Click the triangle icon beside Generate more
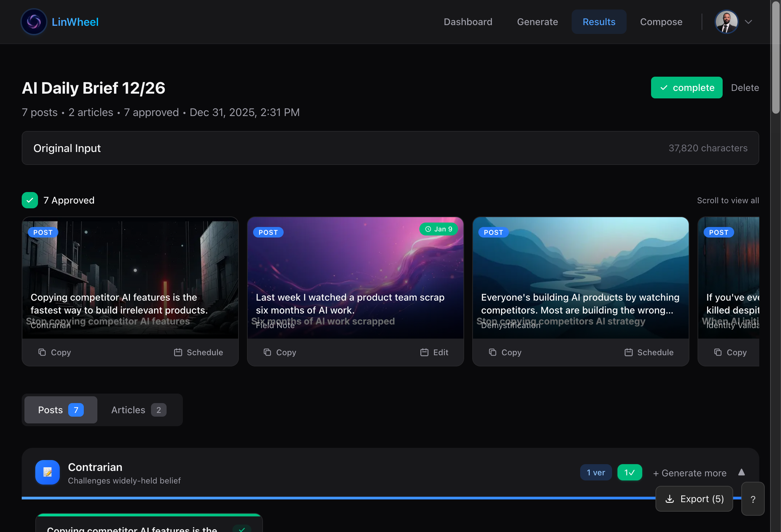 [x=742, y=472]
